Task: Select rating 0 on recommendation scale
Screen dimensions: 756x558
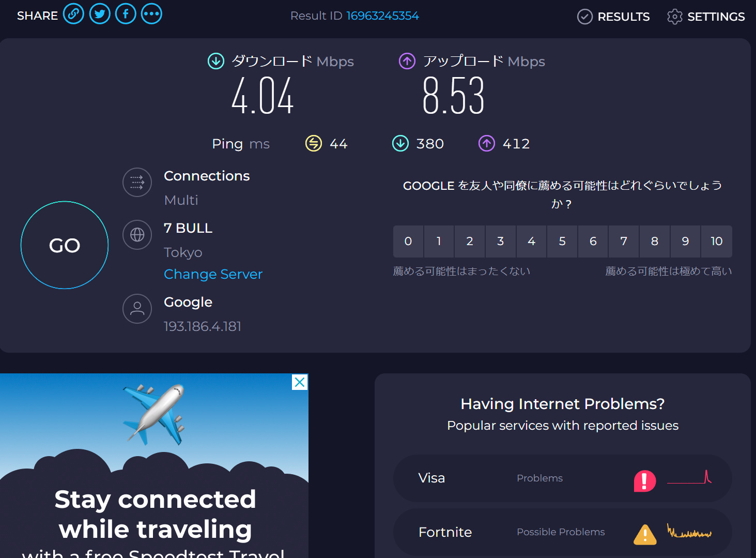Action: (x=408, y=242)
